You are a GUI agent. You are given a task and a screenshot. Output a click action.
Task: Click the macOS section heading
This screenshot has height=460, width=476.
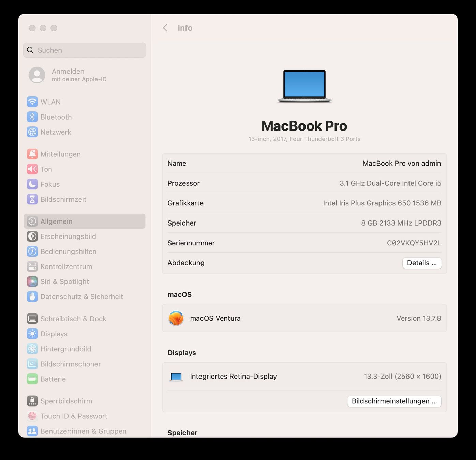tap(180, 294)
